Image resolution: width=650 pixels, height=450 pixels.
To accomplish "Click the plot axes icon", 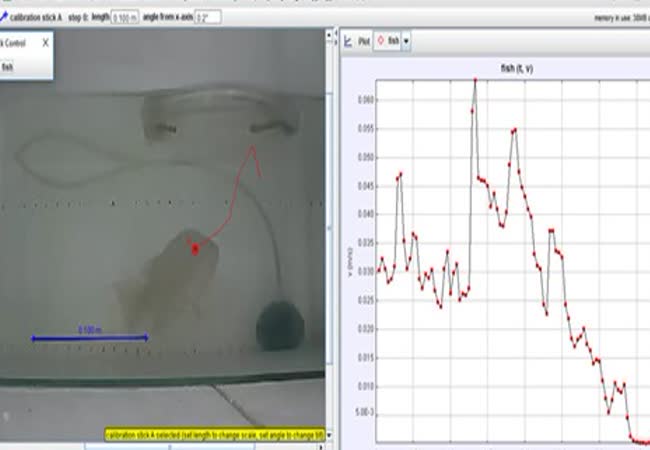I will pos(348,41).
